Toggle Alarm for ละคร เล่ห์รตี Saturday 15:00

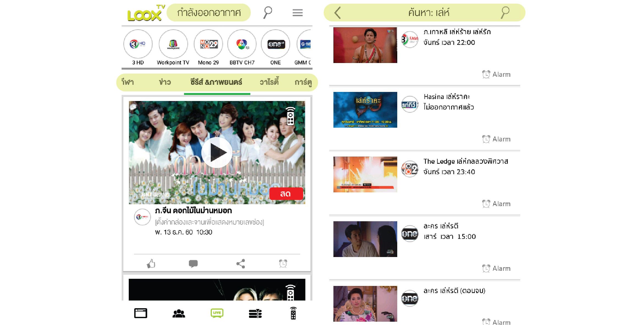(x=496, y=268)
